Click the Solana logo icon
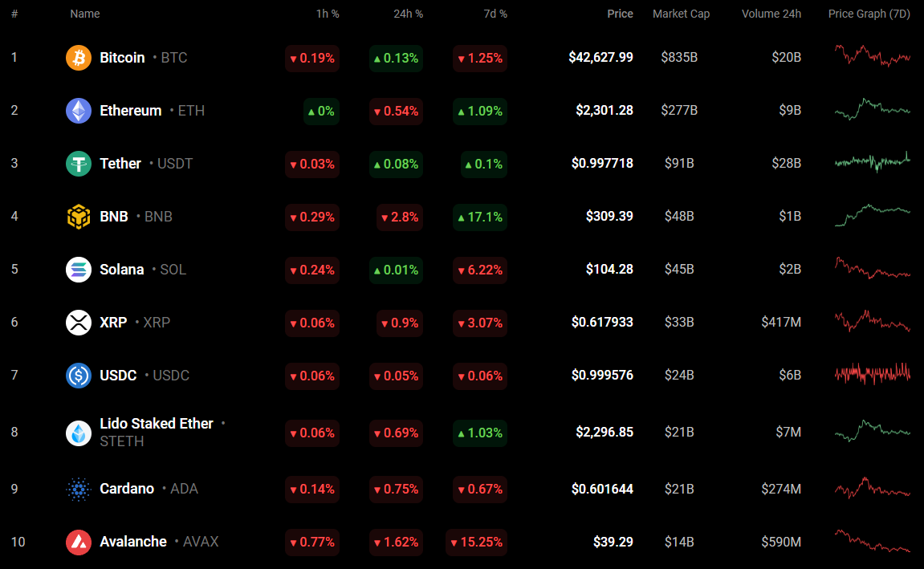 [79, 270]
